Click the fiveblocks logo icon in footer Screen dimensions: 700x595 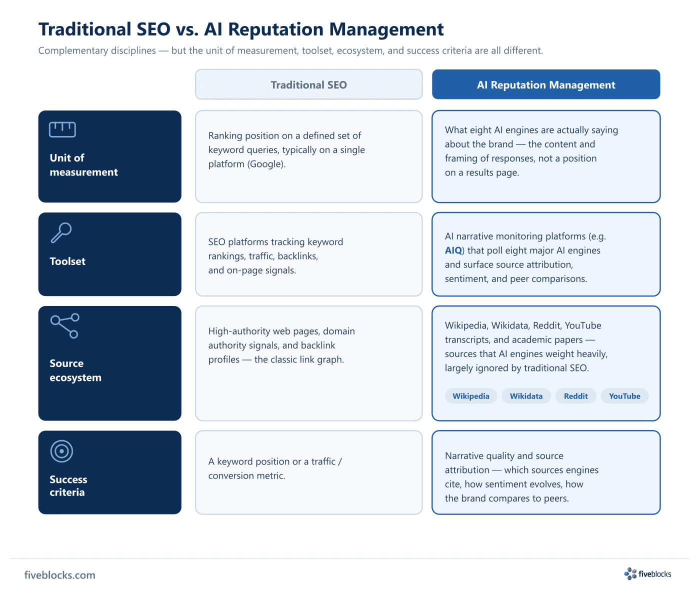pos(630,574)
